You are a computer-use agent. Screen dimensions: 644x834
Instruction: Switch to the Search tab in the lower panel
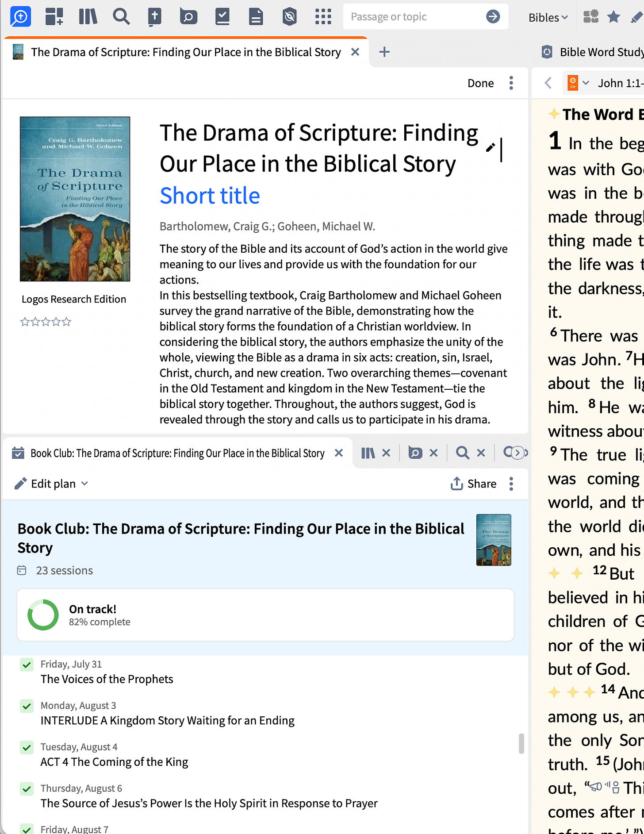click(x=463, y=453)
